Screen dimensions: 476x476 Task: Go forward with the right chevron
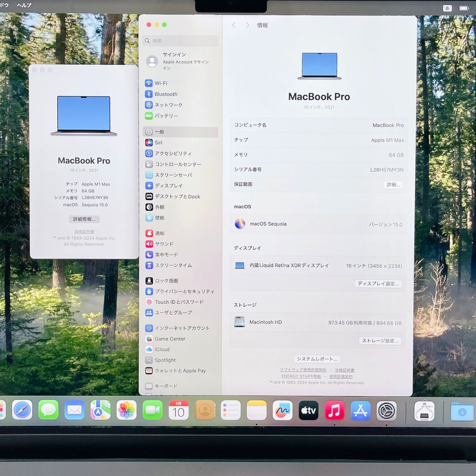(x=247, y=25)
